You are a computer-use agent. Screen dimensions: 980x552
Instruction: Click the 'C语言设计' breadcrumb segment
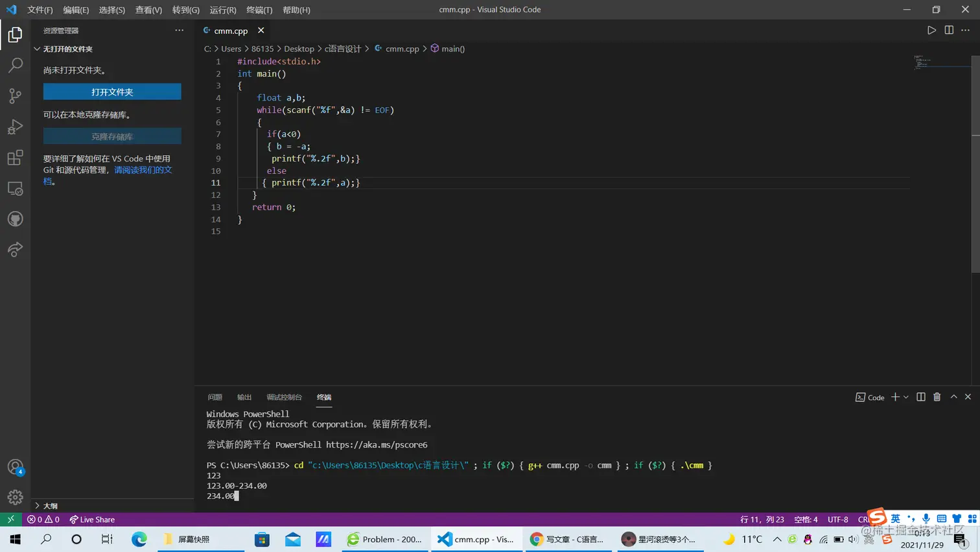(343, 49)
